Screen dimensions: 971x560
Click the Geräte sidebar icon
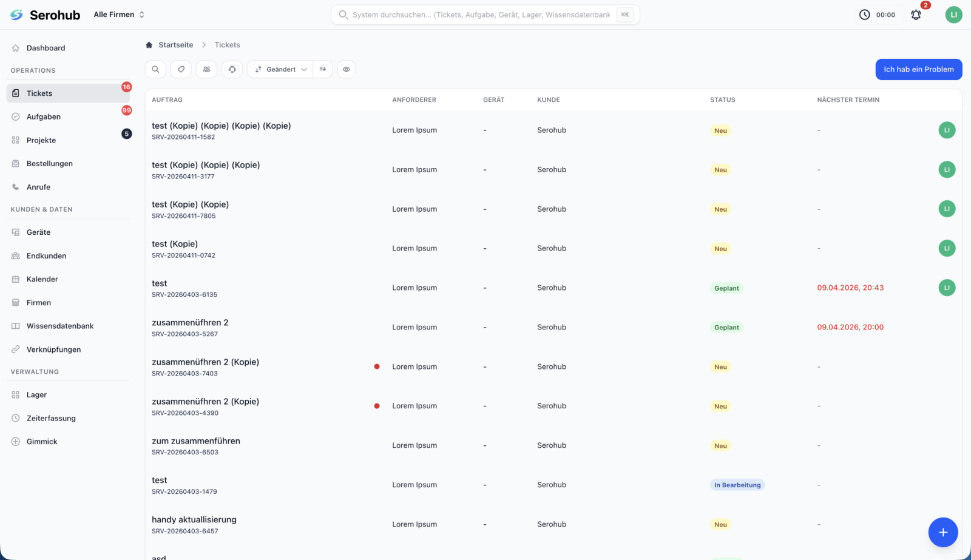coord(16,232)
